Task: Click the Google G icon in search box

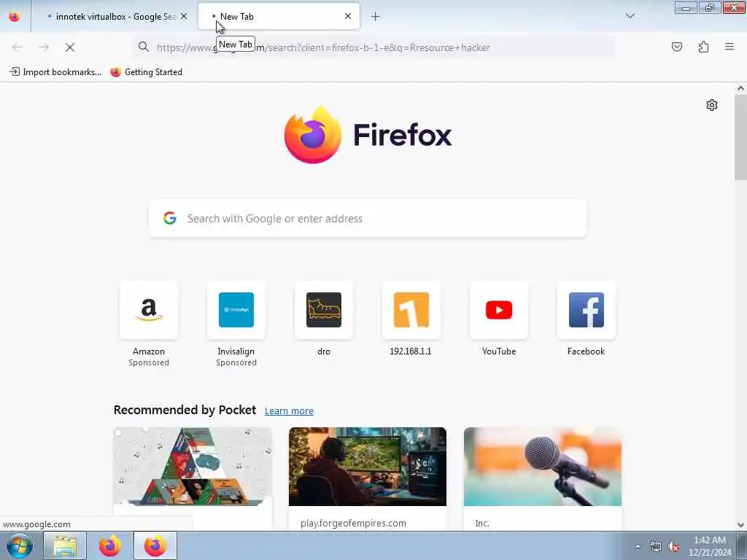Action: tap(170, 218)
